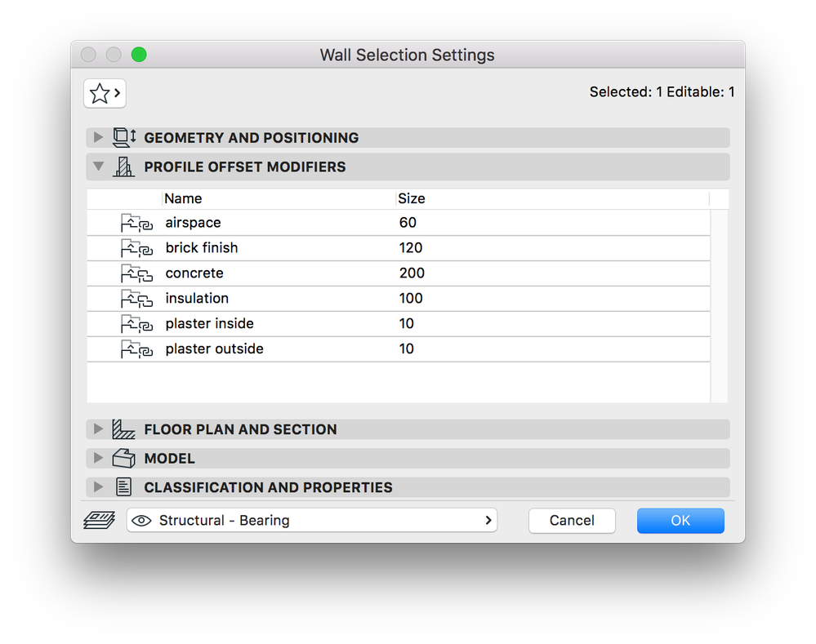Click the brick finish modifier icon

[x=136, y=248]
